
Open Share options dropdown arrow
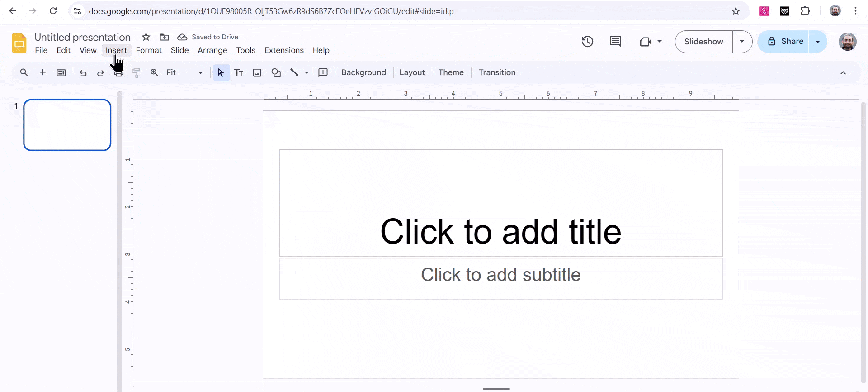818,42
